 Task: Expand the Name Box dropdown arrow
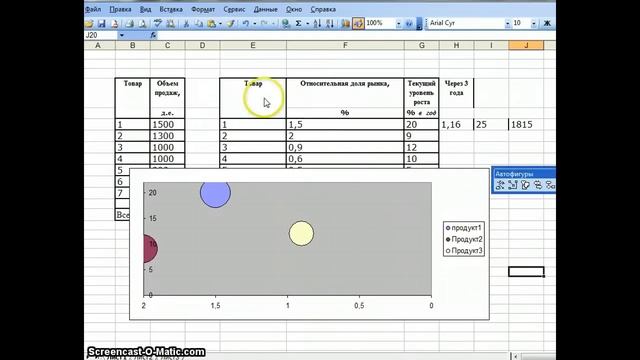point(121,36)
